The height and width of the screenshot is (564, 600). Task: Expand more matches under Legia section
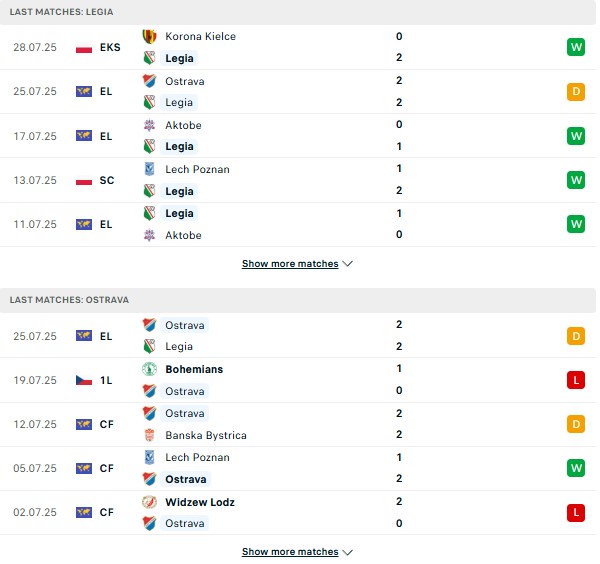pos(290,264)
